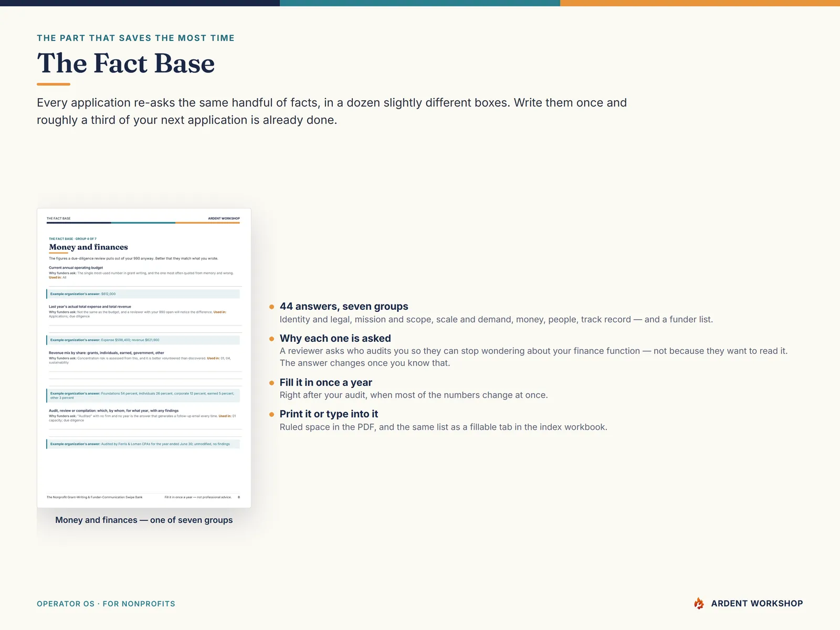Click the orange bullet beside "Fill it in once a year"

(271, 383)
